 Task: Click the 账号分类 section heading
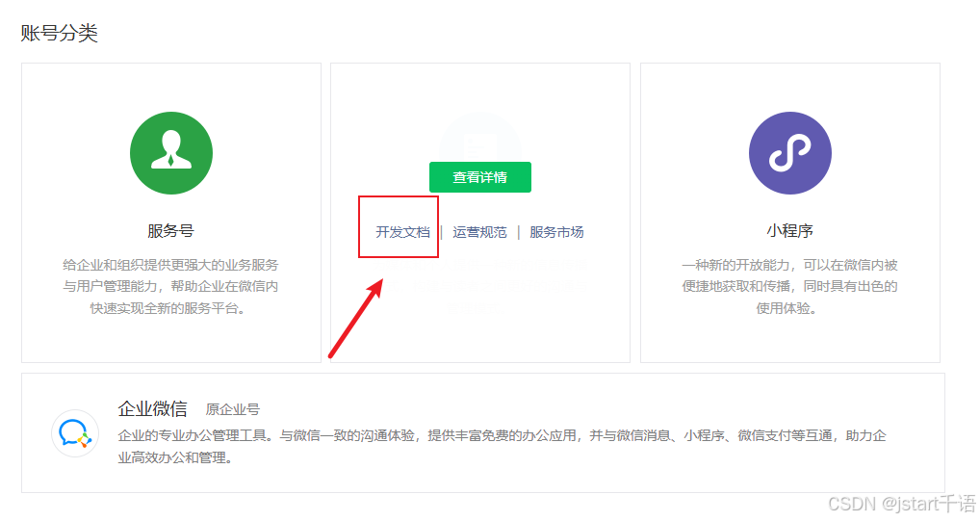tap(60, 33)
